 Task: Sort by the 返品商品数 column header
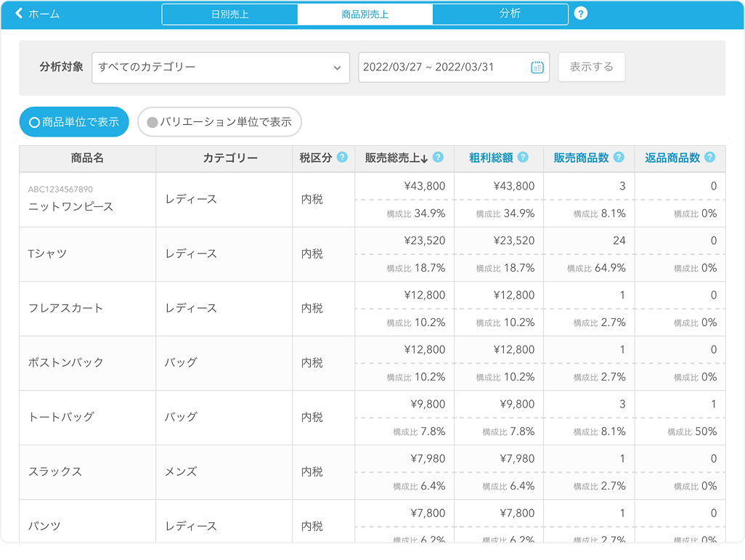672,158
